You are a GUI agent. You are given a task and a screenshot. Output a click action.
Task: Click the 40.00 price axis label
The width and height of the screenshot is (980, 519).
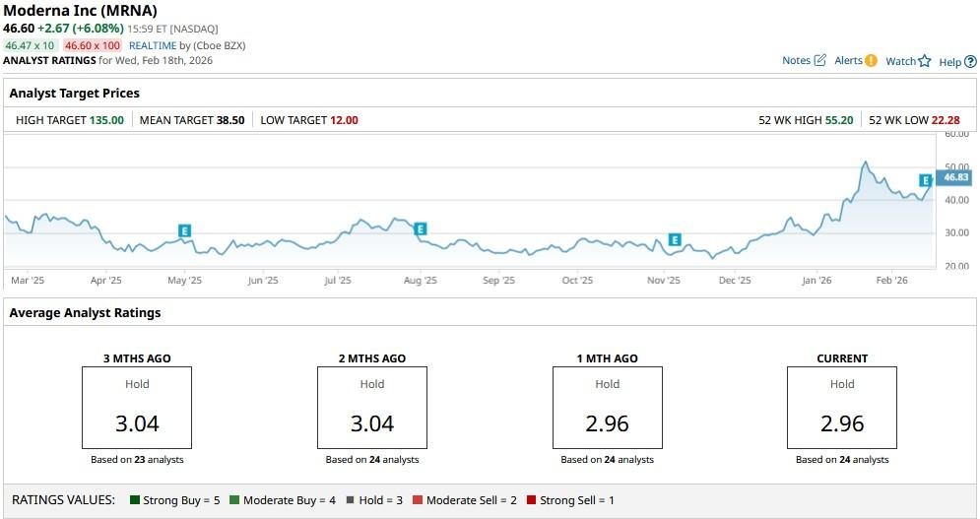(x=957, y=200)
